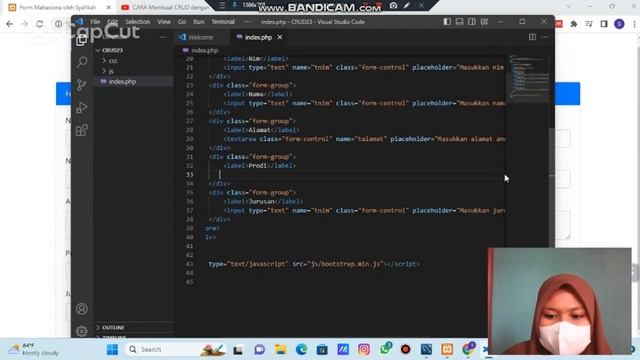Click the bootstrap.min.js script line
This screenshot has width=640, height=360.
(x=314, y=264)
